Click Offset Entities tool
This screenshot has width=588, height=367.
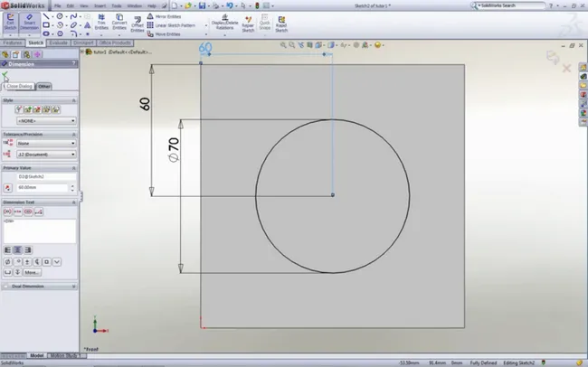[x=138, y=24]
